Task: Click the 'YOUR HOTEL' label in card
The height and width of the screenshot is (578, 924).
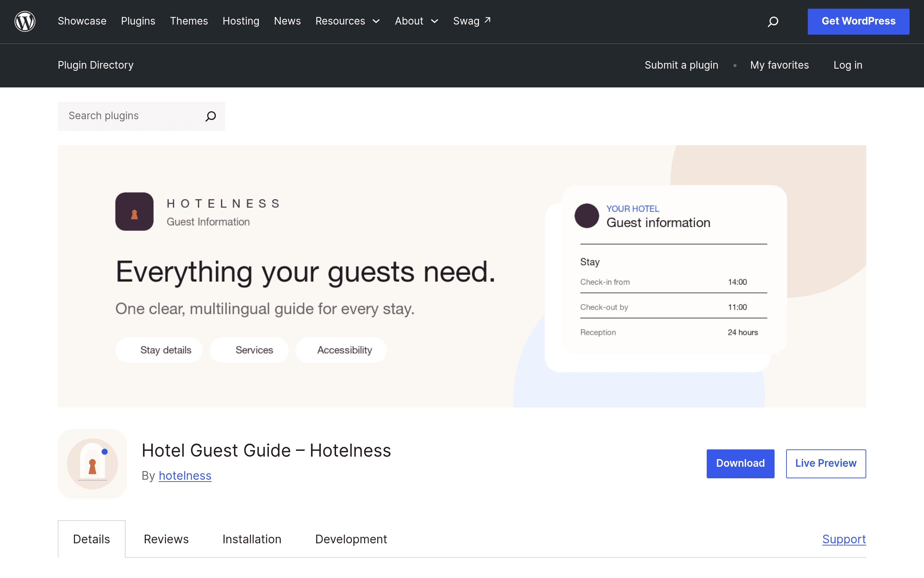Action: pyautogui.click(x=633, y=209)
